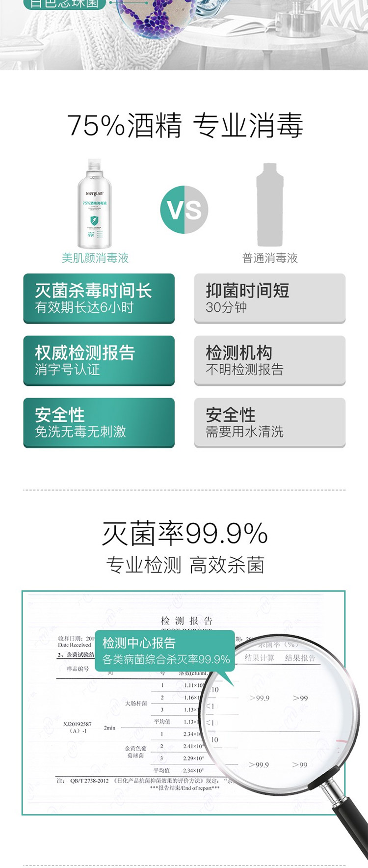Click the 75%酒精 专业消毒 heading
368x868 pixels.
pos(184,125)
